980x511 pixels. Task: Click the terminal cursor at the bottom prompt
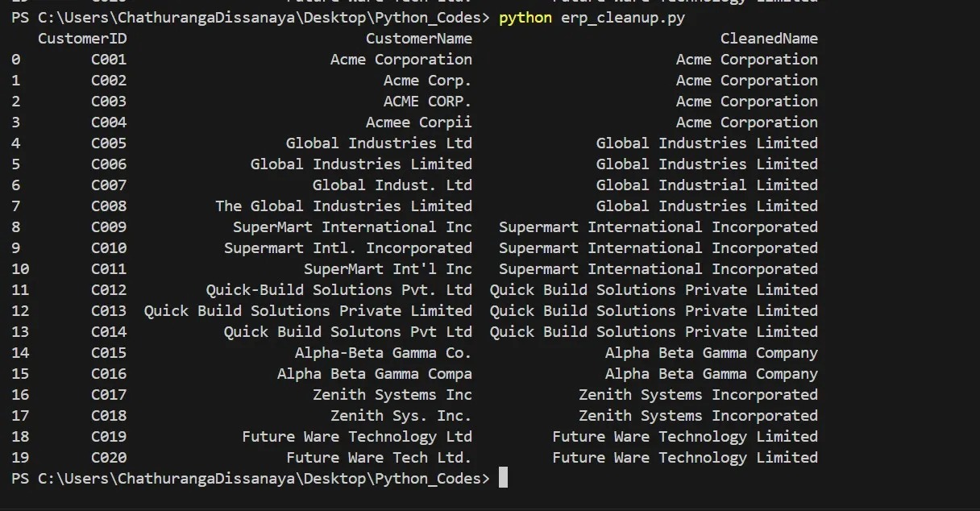[x=503, y=478]
